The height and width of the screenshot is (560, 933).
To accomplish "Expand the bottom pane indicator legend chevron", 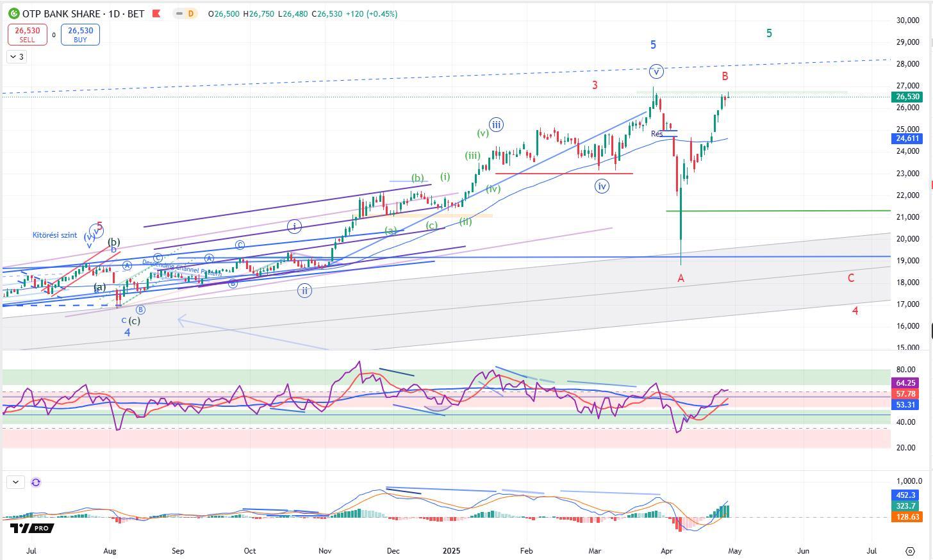I will [x=15, y=482].
